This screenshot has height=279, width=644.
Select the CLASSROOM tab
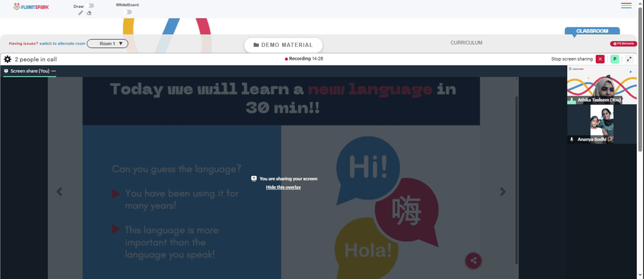coord(592,31)
